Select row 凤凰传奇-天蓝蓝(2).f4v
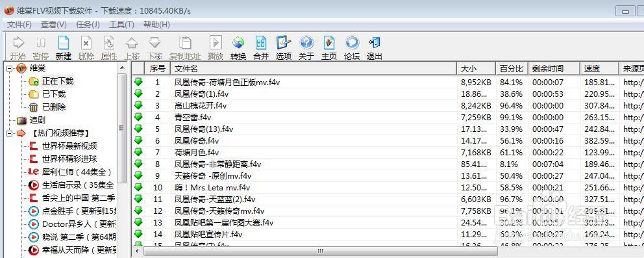Screen dimensions: 644x258 click(x=387, y=200)
